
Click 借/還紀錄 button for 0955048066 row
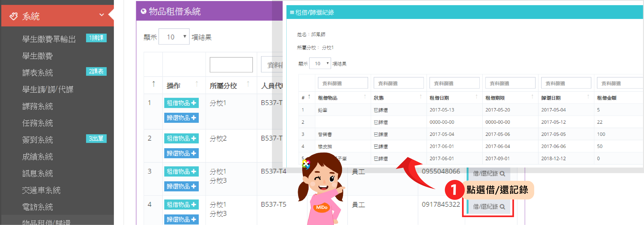click(x=489, y=173)
